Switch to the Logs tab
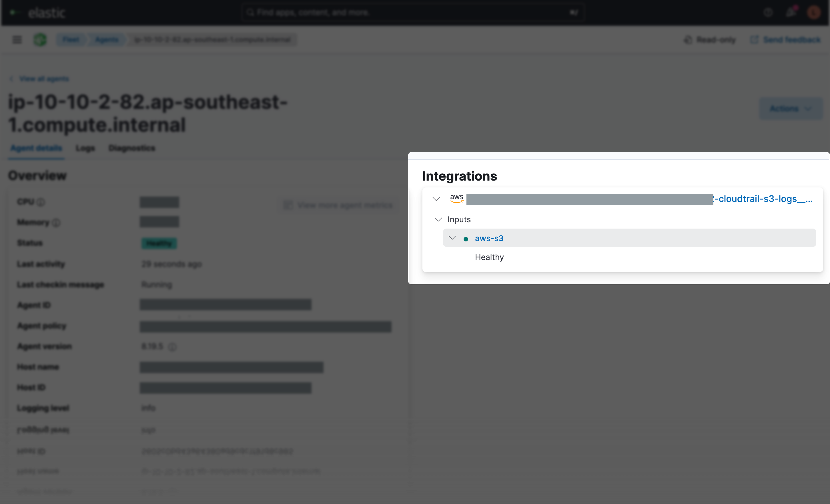830x504 pixels. (x=85, y=148)
